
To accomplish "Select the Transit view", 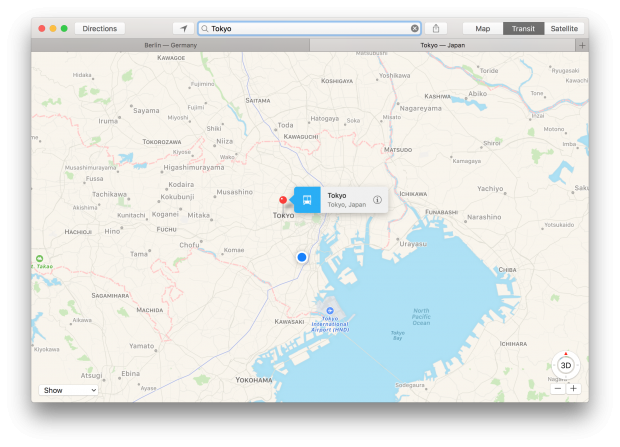I will point(523,28).
